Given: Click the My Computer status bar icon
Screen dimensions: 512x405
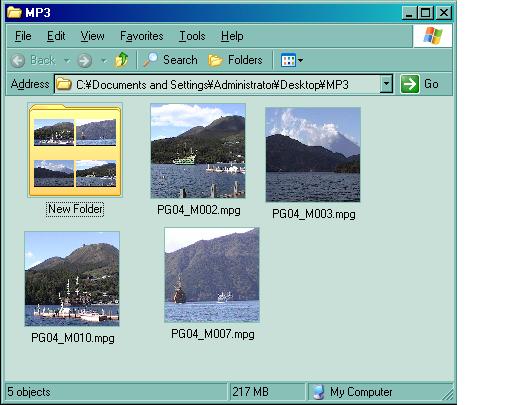Looking at the screenshot, I should 319,392.
